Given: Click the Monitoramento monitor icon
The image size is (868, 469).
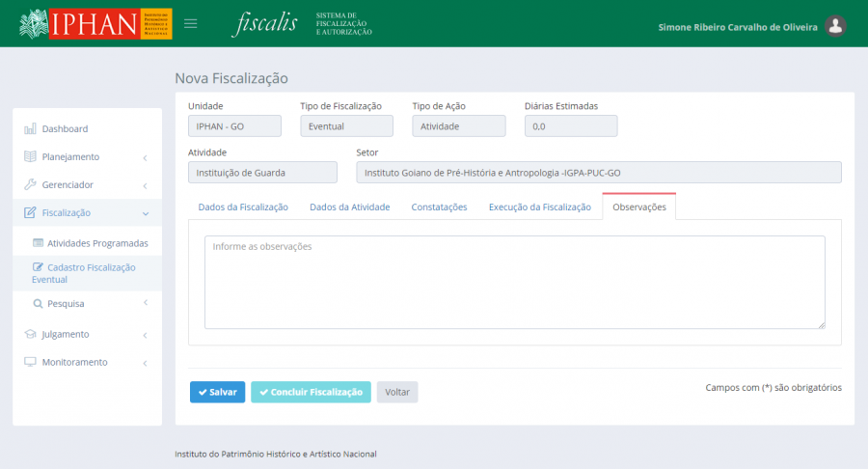Looking at the screenshot, I should point(30,362).
